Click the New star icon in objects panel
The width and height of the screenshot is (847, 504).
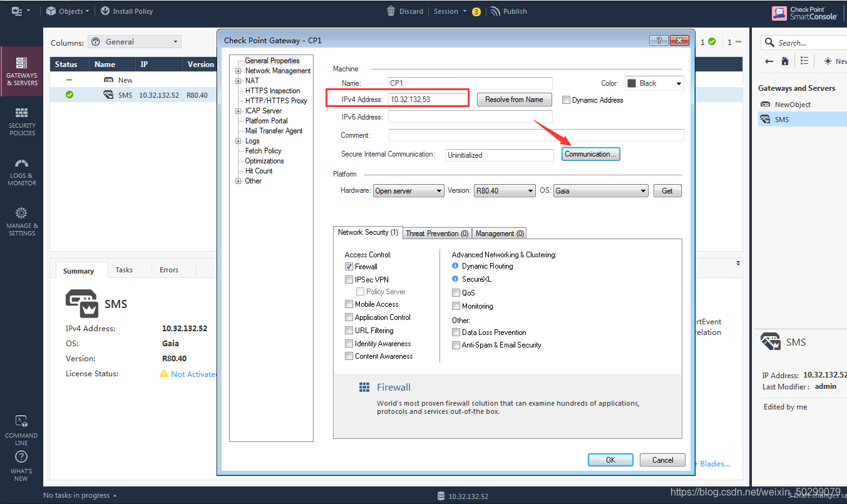828,61
